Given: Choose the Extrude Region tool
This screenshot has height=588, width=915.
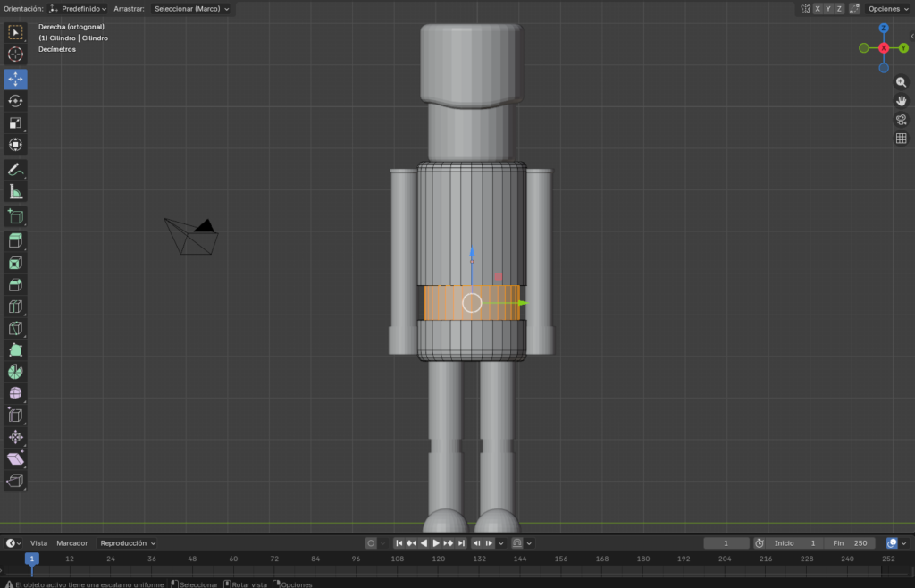Looking at the screenshot, I should pyautogui.click(x=15, y=239).
